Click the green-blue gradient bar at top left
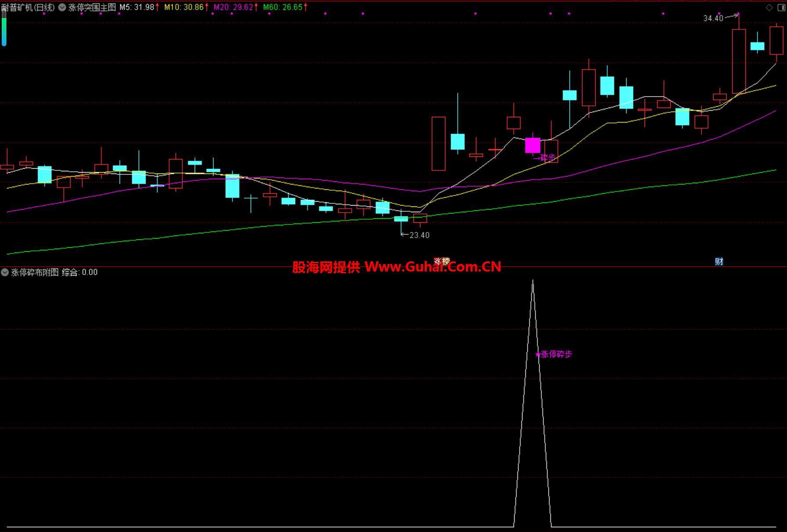Viewport: 787px width, 532px height. click(x=4, y=31)
